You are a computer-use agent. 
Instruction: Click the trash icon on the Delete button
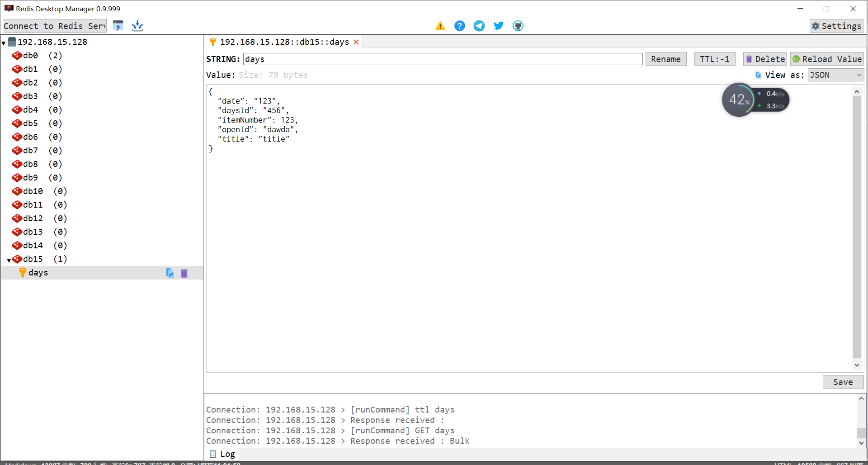point(749,59)
